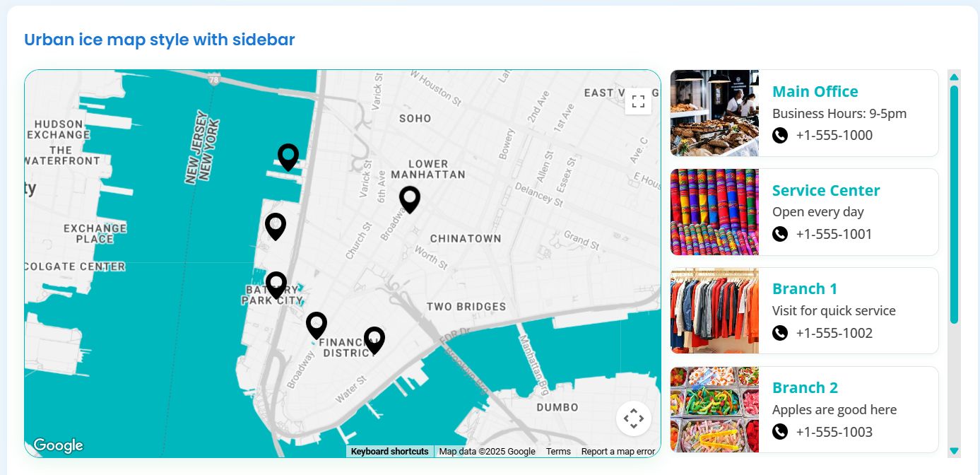Screen dimensions: 980x475
Task: Toggle fullscreen map view button
Action: (638, 101)
